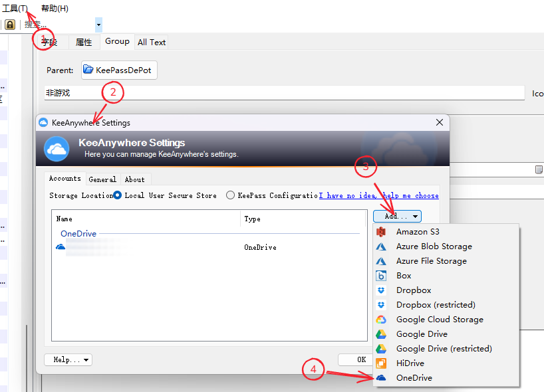544x392 pixels.
Task: Open the 工具(T) menu
Action: pyautogui.click(x=15, y=8)
